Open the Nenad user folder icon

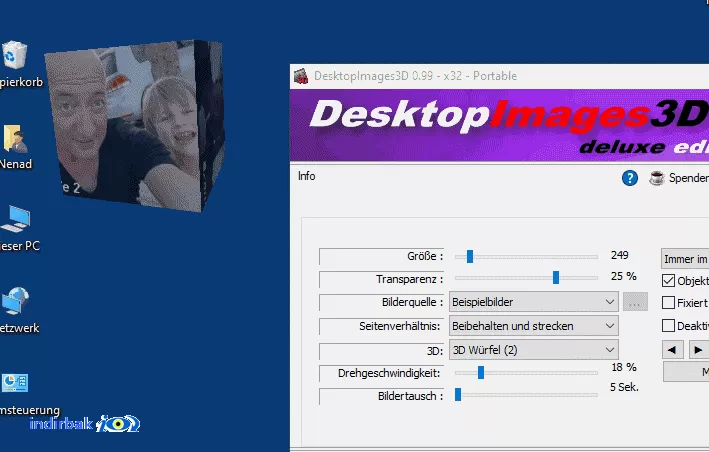(x=15, y=139)
